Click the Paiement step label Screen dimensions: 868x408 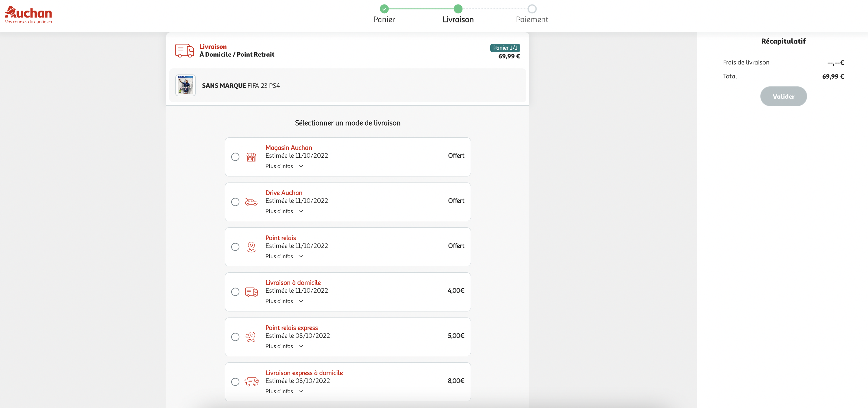pyautogui.click(x=532, y=20)
